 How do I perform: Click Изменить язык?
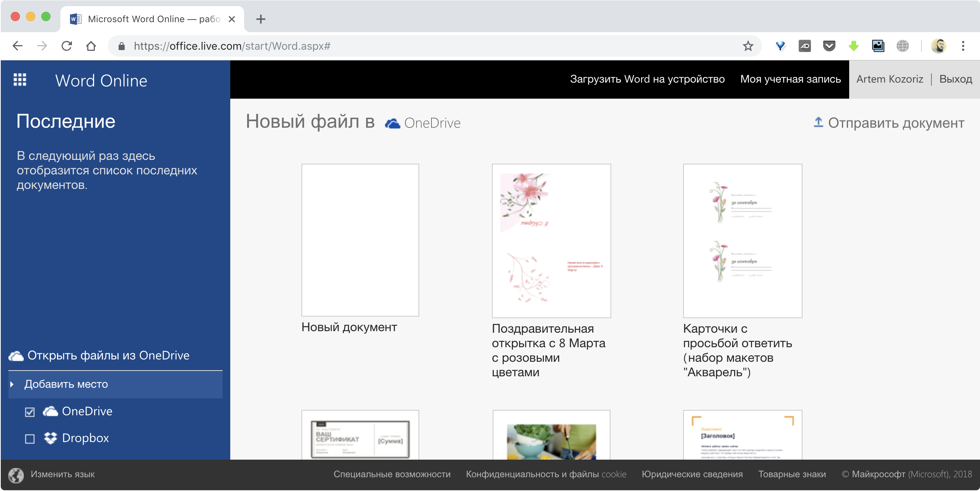pos(63,475)
